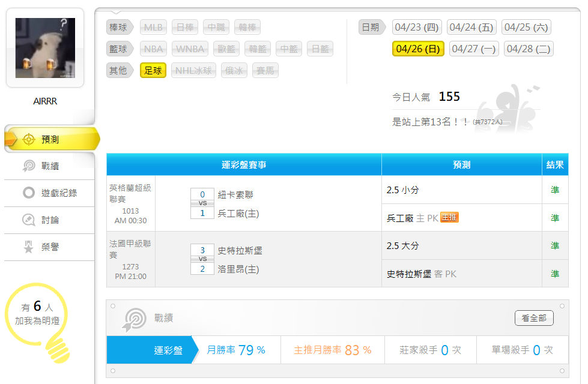Open the 史特拉斯堡 team link
This screenshot has height=384, width=588.
click(x=240, y=251)
